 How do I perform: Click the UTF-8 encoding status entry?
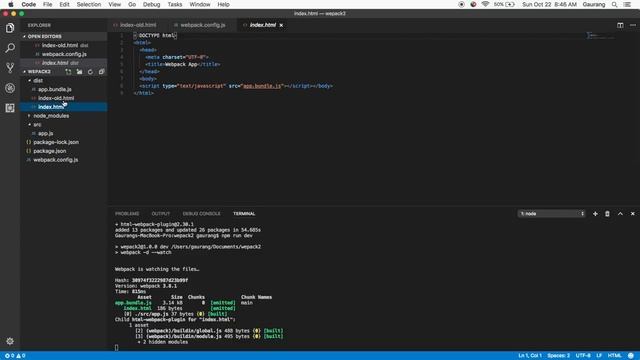click(583, 356)
